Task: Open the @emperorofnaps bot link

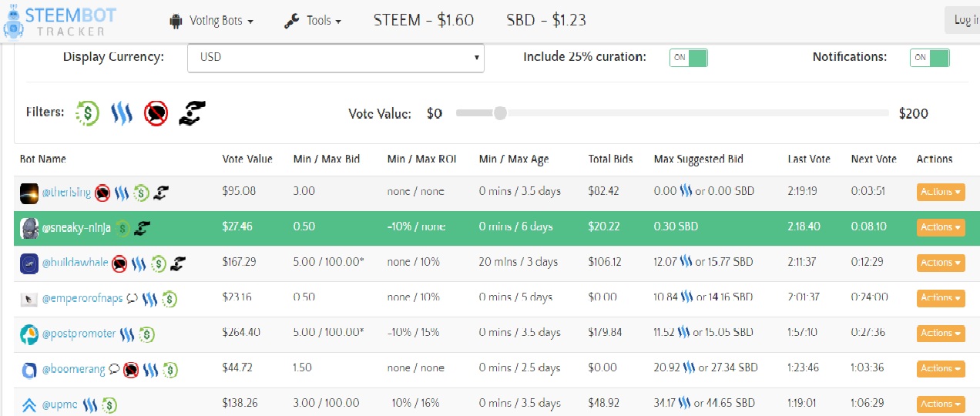Action: pyautogui.click(x=82, y=298)
